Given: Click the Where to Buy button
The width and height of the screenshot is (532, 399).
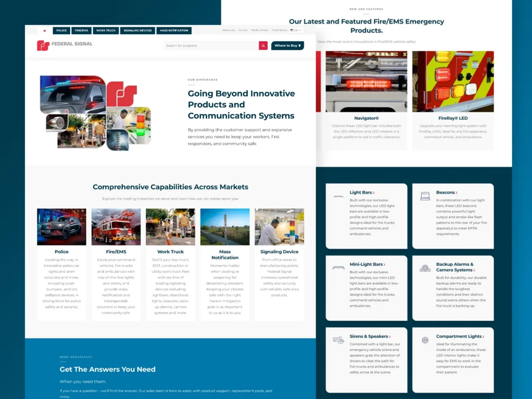Looking at the screenshot, I should 287,46.
